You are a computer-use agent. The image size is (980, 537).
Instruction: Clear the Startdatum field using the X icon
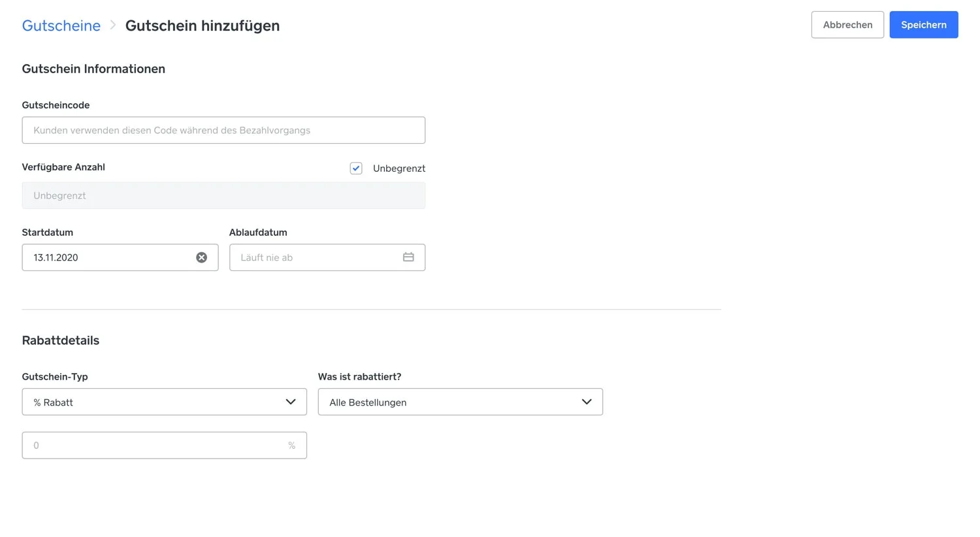(201, 257)
